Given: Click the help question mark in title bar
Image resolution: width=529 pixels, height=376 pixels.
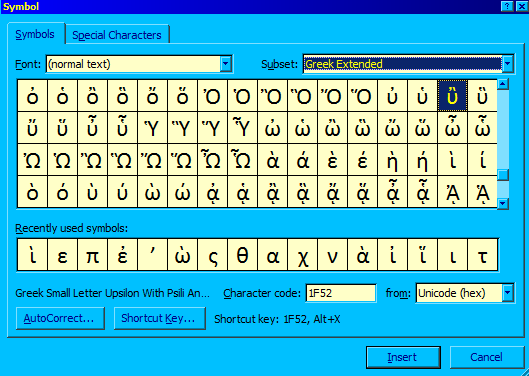Looking at the screenshot, I should 507,6.
